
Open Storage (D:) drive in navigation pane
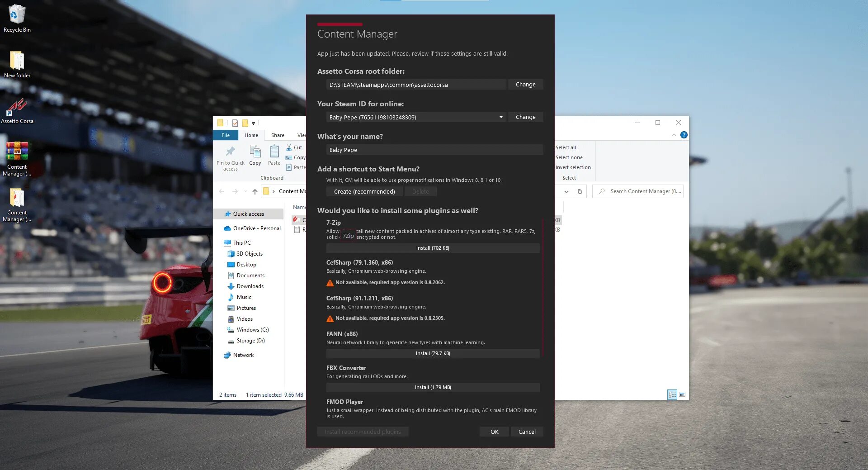[x=246, y=341]
